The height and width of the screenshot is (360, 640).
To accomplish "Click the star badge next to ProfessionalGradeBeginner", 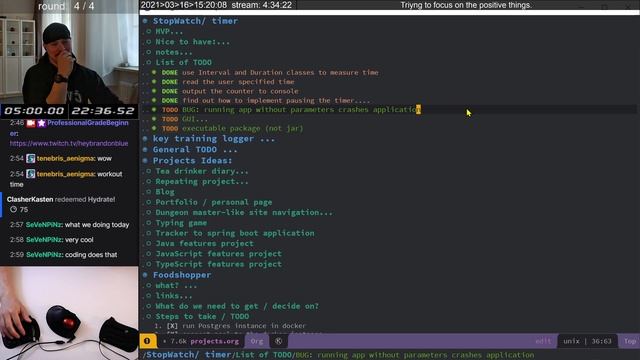I will pos(41,123).
